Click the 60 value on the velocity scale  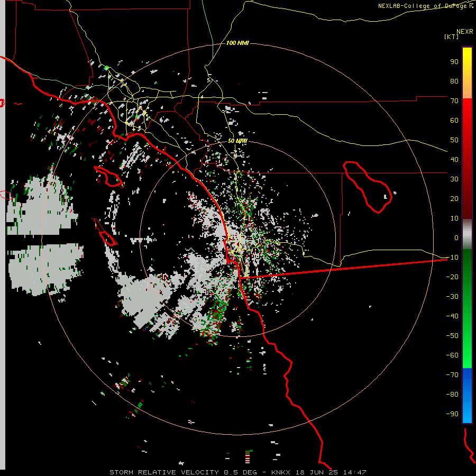[454, 120]
